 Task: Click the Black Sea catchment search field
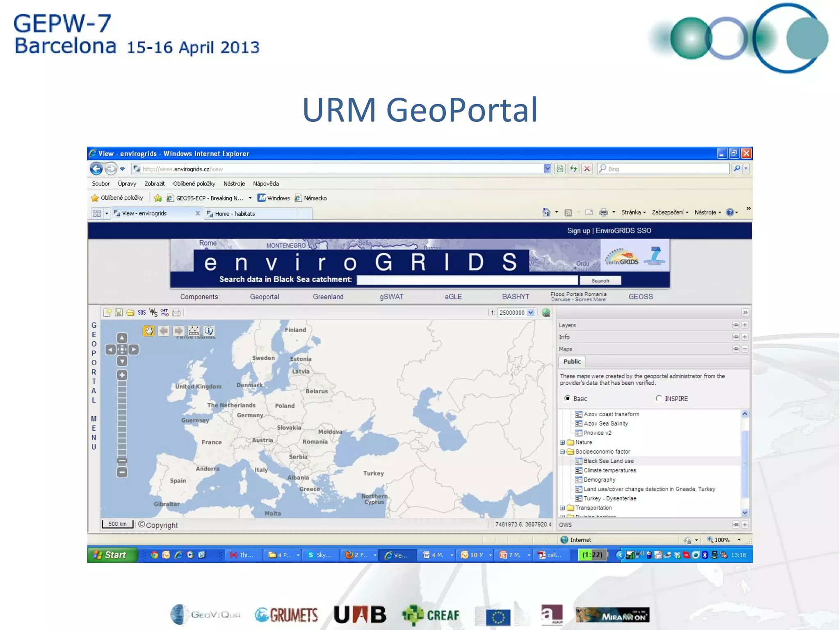467,280
